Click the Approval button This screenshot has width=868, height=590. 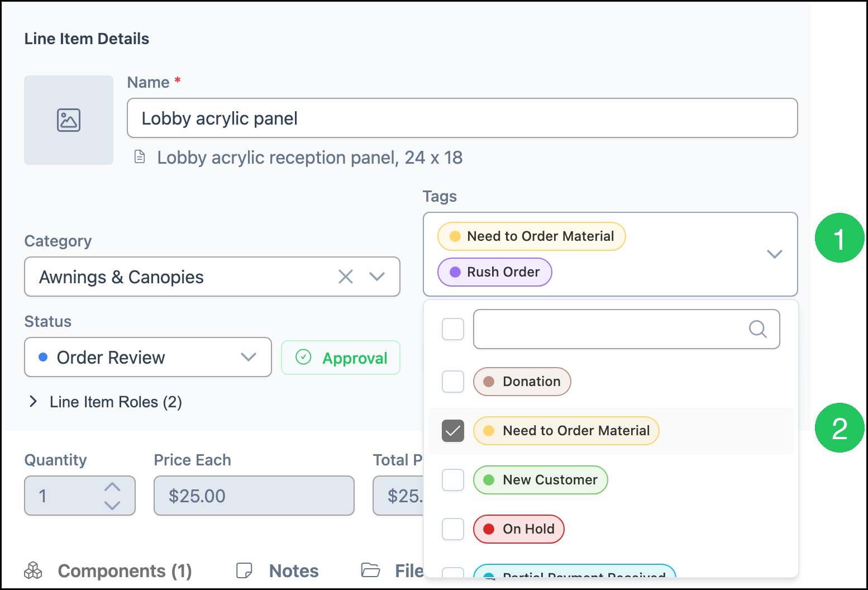coord(341,358)
